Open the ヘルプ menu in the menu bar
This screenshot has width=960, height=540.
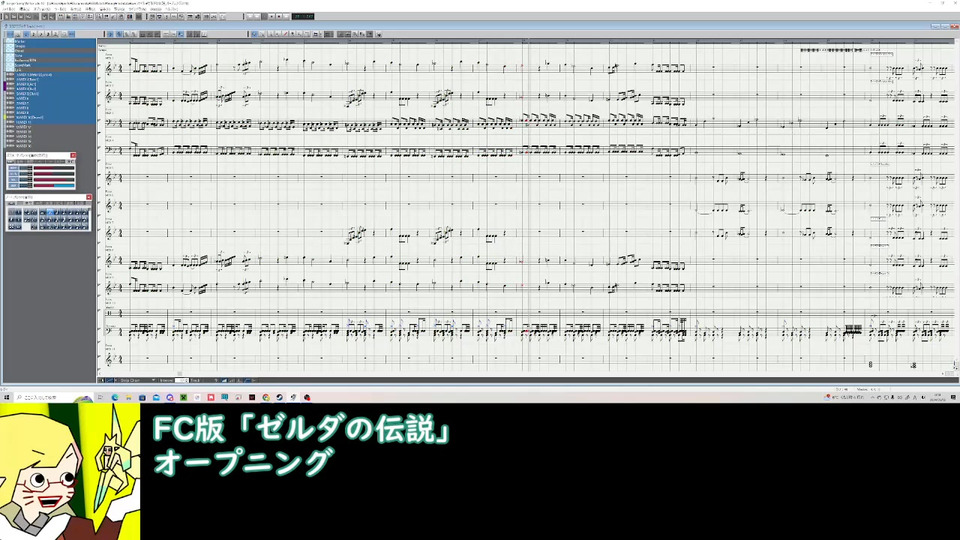(x=171, y=9)
